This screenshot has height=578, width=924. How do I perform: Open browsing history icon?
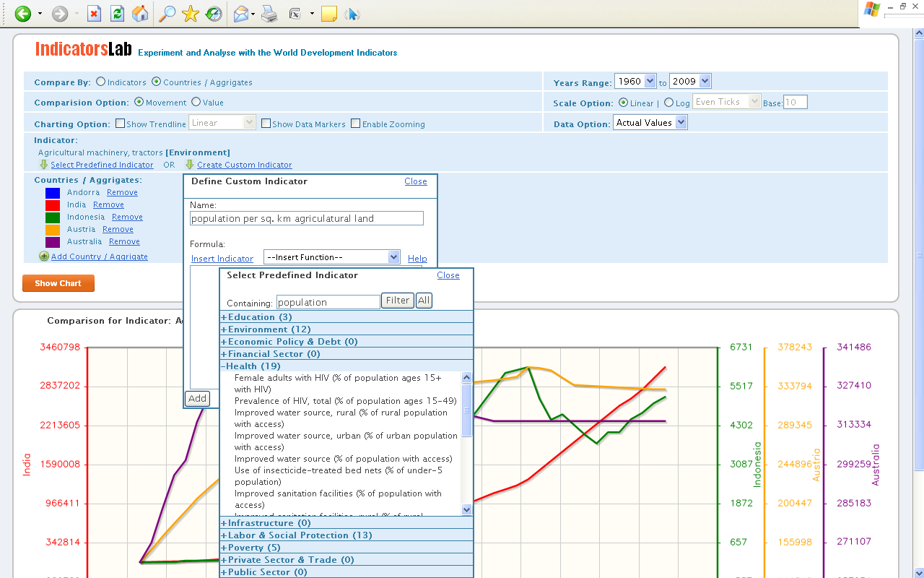pos(214,13)
